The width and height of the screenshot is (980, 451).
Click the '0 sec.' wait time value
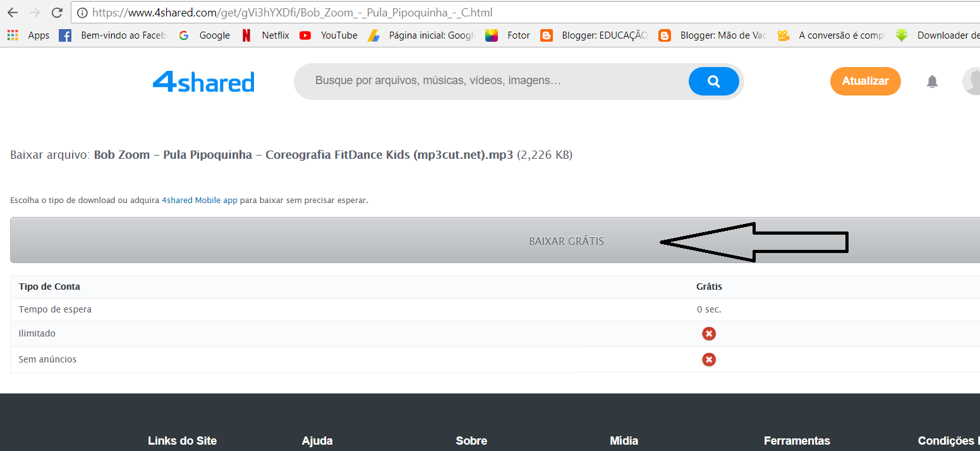pos(709,309)
